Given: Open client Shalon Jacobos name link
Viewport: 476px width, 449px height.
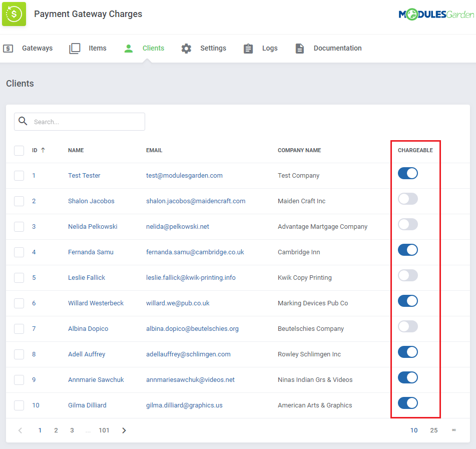Looking at the screenshot, I should pos(91,201).
